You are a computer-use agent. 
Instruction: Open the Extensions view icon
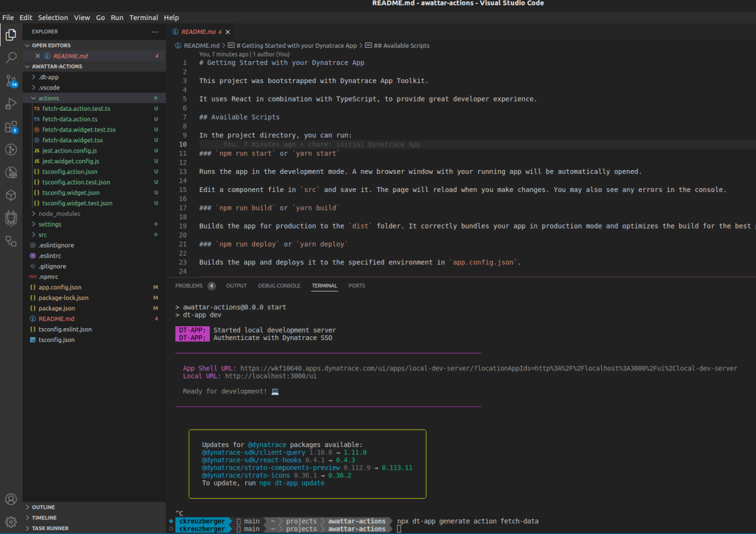11,127
